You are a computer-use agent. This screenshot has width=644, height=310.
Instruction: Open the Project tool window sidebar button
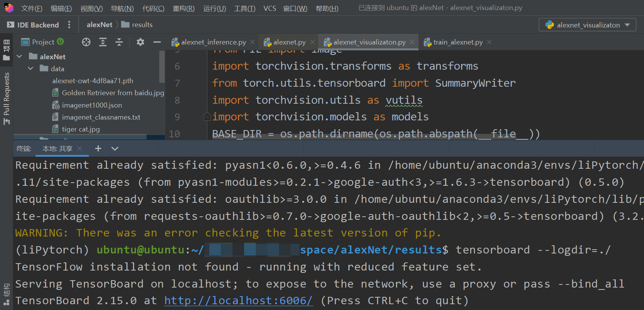7,50
